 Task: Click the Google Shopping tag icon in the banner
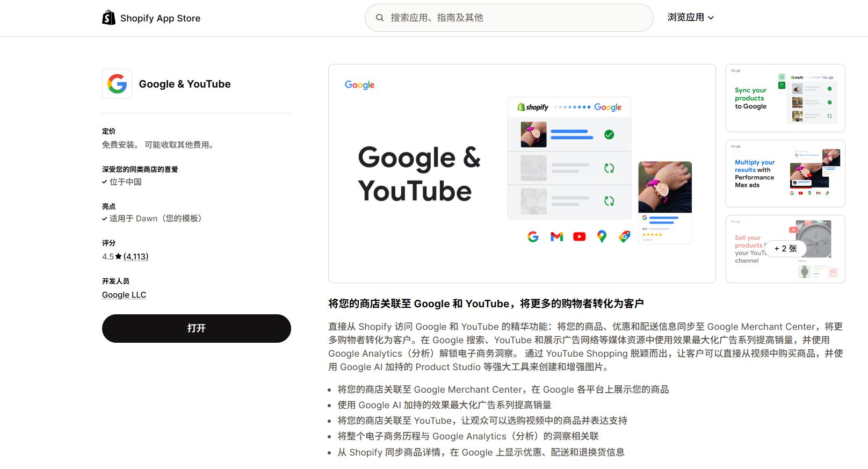tap(624, 236)
